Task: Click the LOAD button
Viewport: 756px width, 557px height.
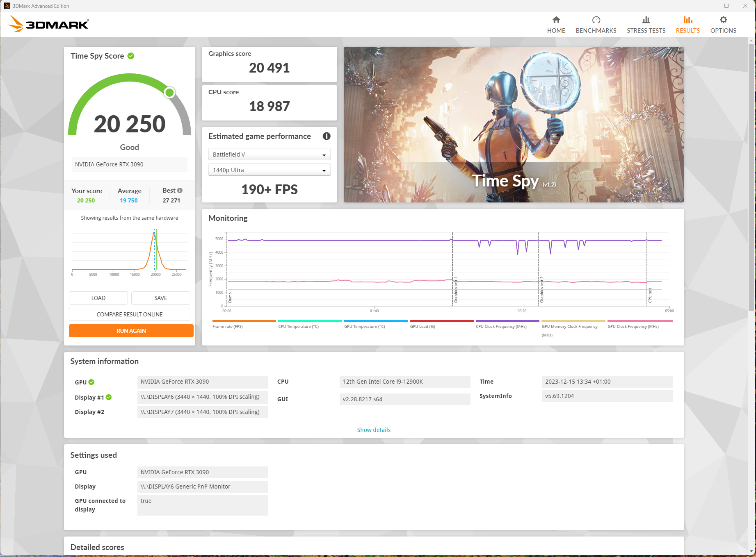Action: point(98,298)
